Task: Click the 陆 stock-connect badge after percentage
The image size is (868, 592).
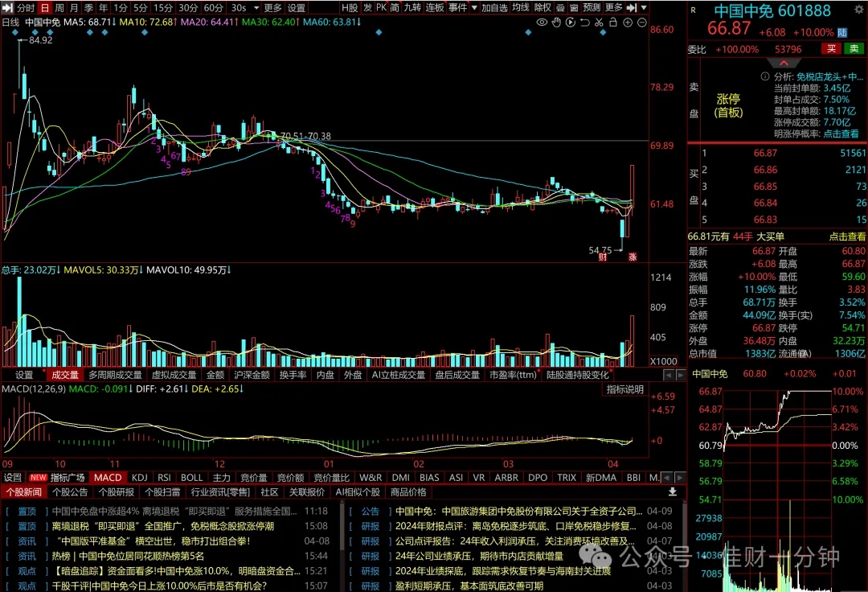Action: [842, 33]
